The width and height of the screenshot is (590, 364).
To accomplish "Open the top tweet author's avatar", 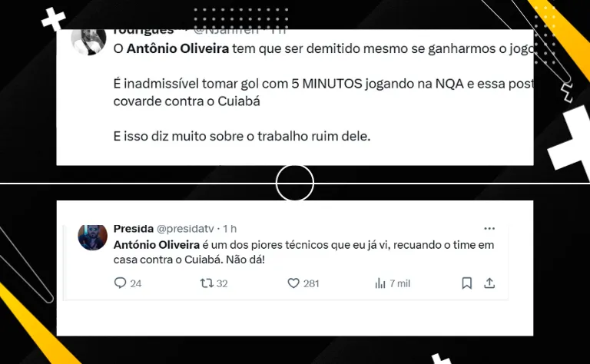I will pos(89,41).
